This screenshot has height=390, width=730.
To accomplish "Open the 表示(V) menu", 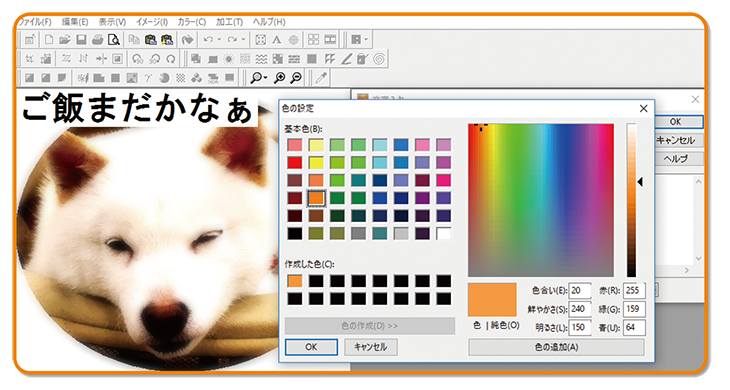I will (112, 22).
